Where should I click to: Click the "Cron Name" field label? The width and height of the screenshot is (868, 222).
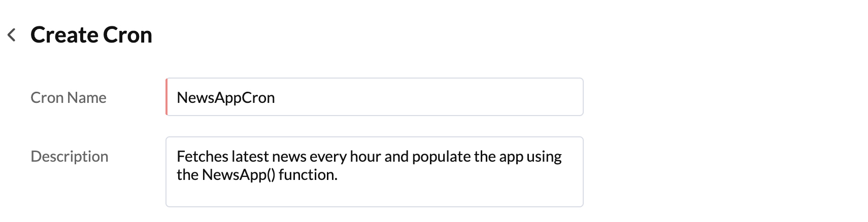(x=69, y=97)
